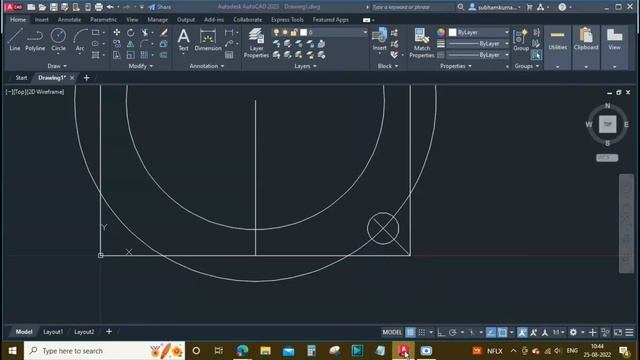Insert a Table from Annotation panel
The width and height of the screenshot is (640, 360).
229,55
